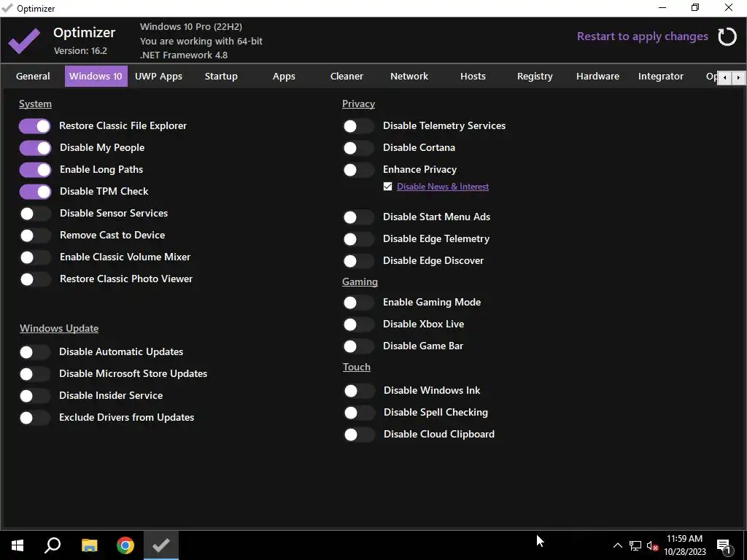Toggle the Disable Cortana switch

(x=358, y=148)
